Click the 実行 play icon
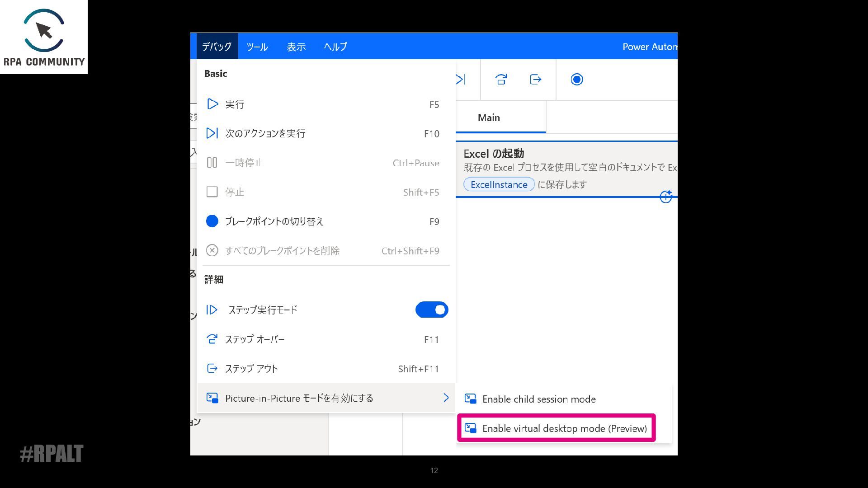Image resolution: width=868 pixels, height=488 pixels. click(212, 104)
